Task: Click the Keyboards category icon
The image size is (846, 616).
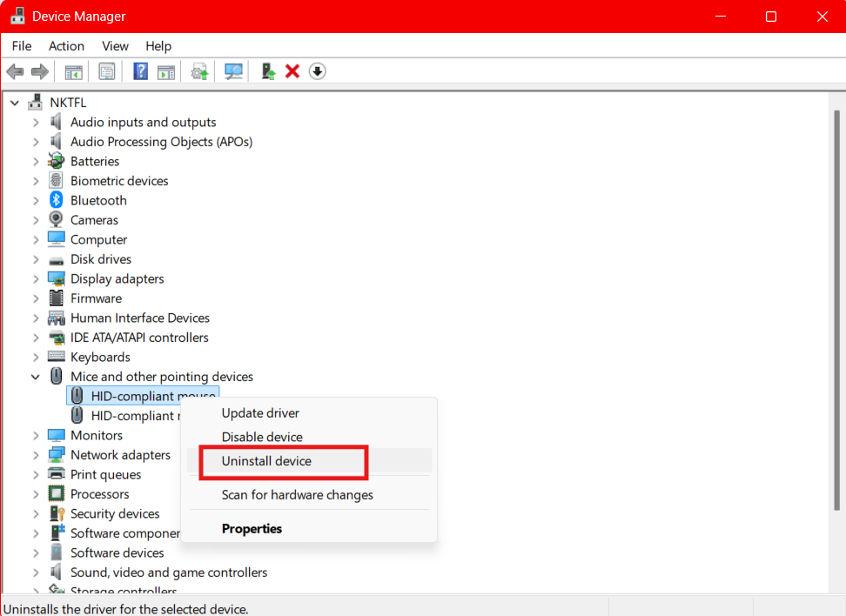Action: pos(56,357)
